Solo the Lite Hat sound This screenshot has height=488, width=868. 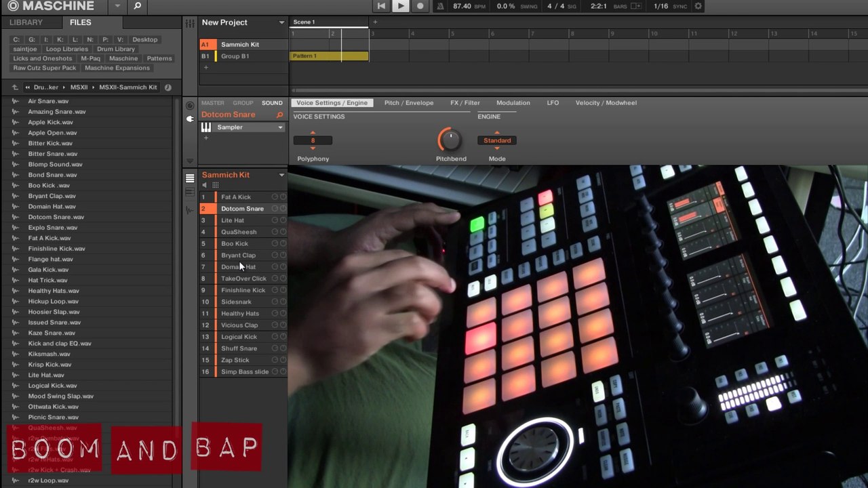(283, 220)
